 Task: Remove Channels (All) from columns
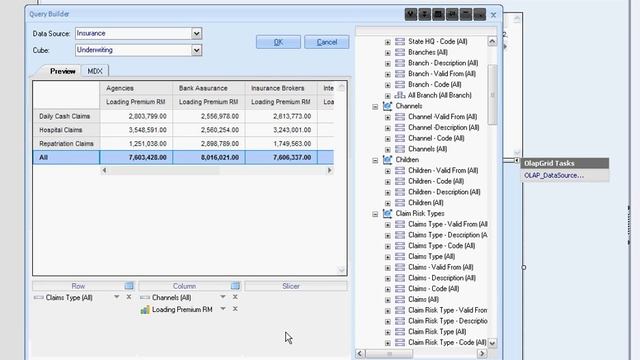235,297
